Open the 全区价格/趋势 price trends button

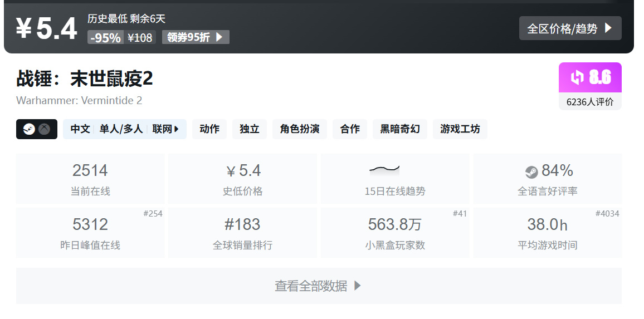[x=570, y=28]
